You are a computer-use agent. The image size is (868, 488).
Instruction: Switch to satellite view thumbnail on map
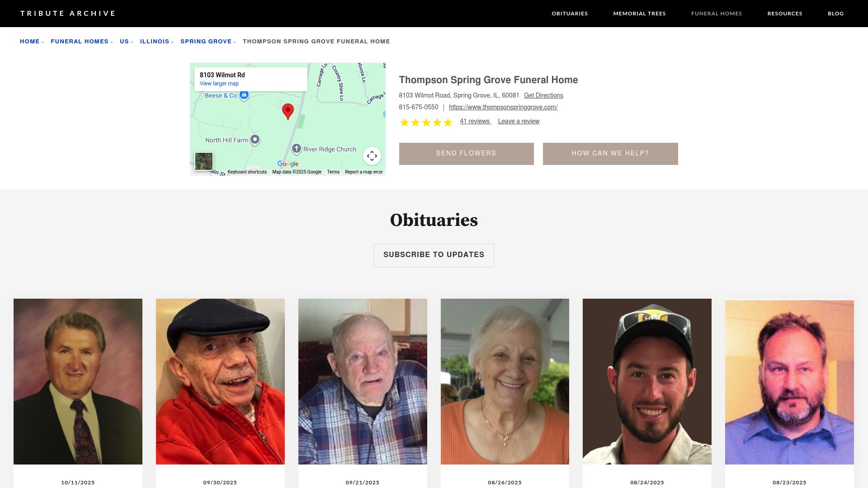point(204,161)
